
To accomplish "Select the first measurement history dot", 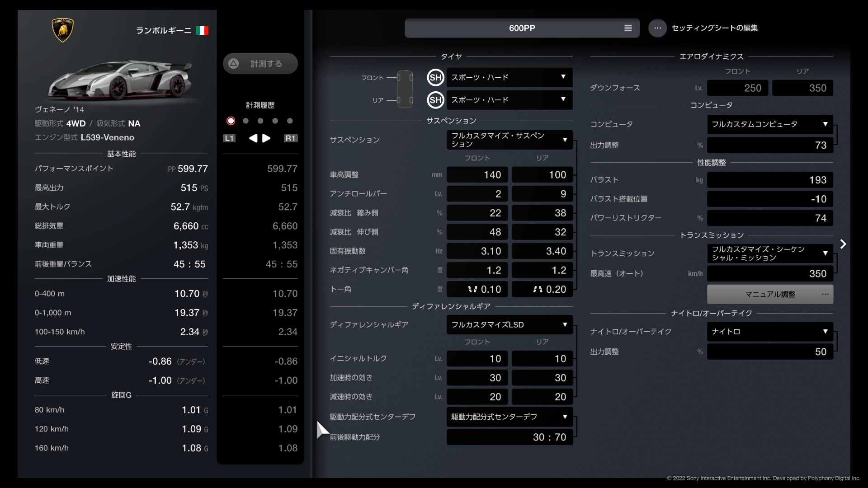I will (231, 121).
